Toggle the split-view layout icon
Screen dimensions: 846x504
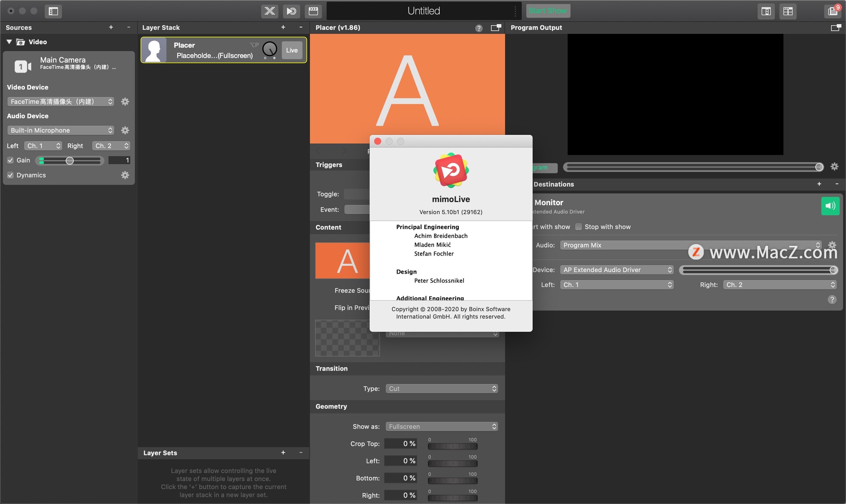(766, 11)
